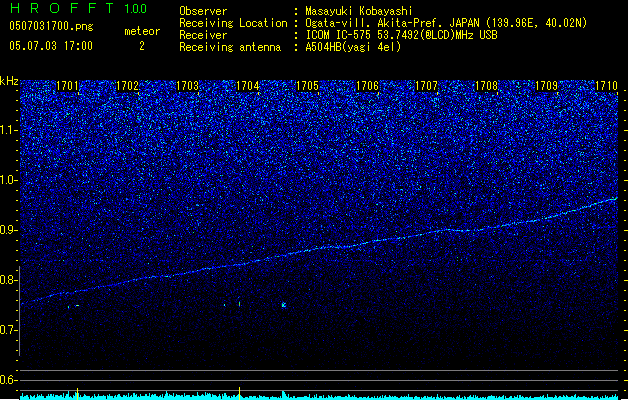Click the 1706 time marker
The image size is (629, 400).
[367, 86]
